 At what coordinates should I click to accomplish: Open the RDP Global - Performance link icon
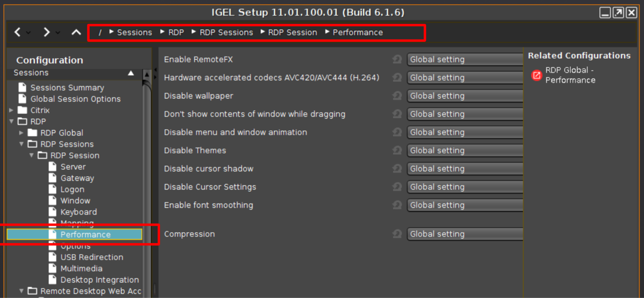point(537,75)
